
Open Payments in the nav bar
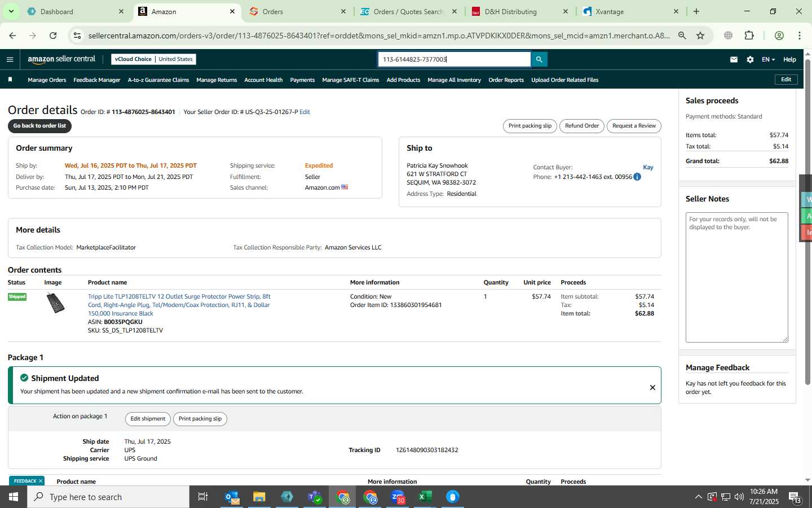(x=302, y=80)
